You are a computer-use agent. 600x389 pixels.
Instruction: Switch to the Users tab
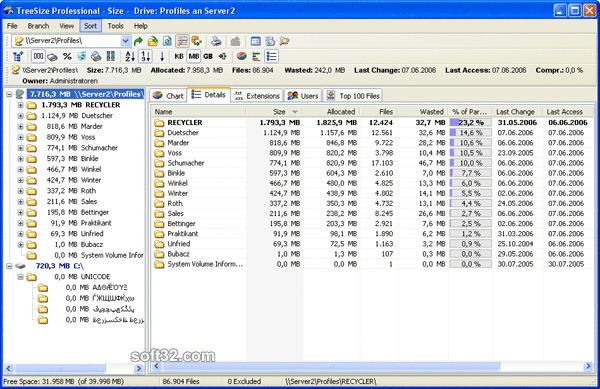[303, 96]
